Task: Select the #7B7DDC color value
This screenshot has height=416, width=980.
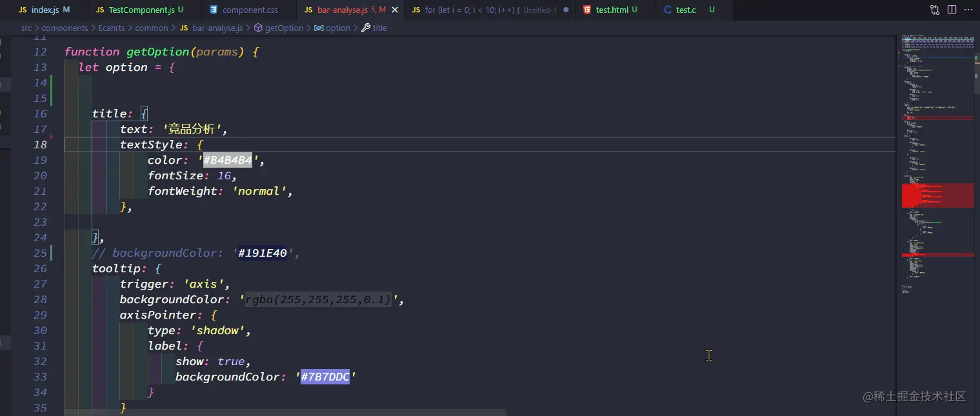Action: (x=325, y=377)
